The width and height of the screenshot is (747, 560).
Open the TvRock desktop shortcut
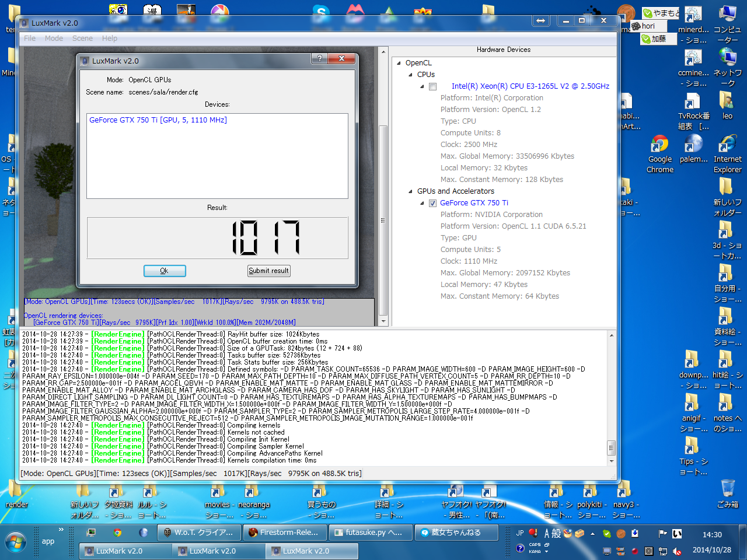point(693,102)
